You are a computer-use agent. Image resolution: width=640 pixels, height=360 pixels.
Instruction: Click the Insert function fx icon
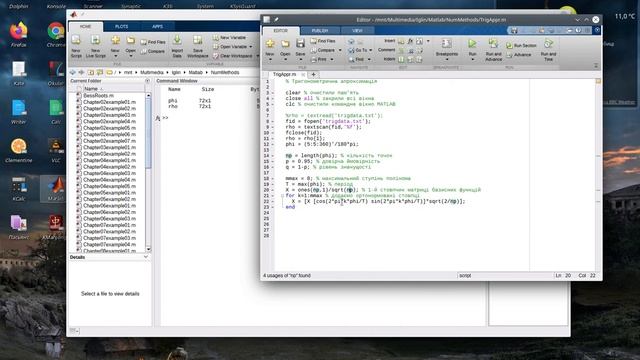pos(410,41)
